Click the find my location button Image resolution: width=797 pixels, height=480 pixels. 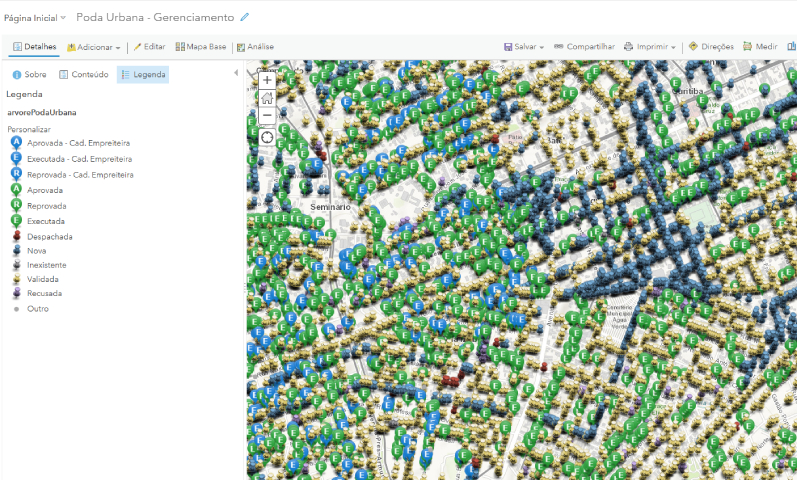tap(267, 137)
